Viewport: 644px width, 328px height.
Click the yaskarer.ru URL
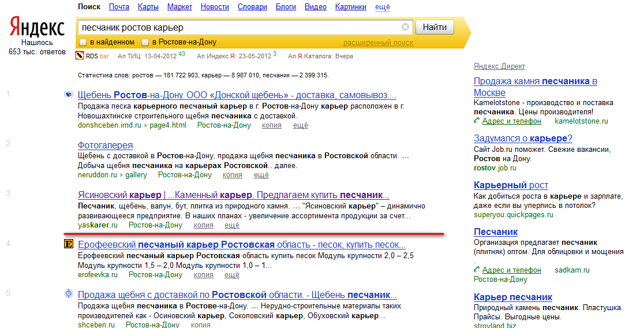[x=98, y=225]
